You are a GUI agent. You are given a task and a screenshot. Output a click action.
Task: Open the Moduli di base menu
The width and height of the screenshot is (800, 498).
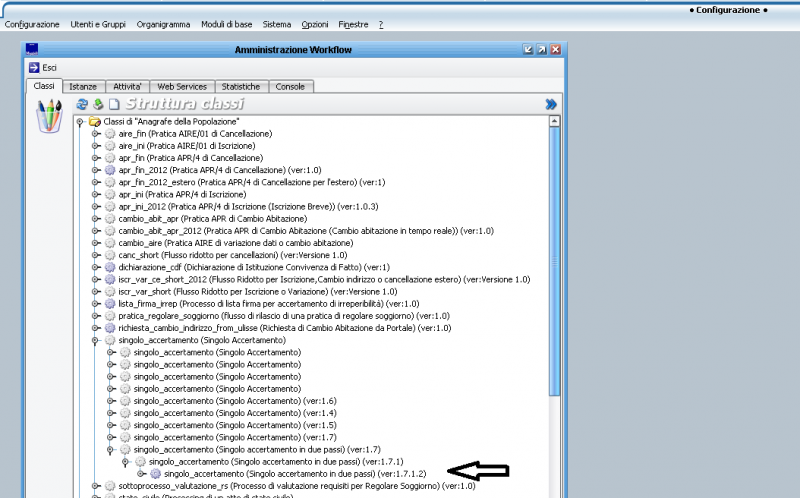(x=227, y=24)
